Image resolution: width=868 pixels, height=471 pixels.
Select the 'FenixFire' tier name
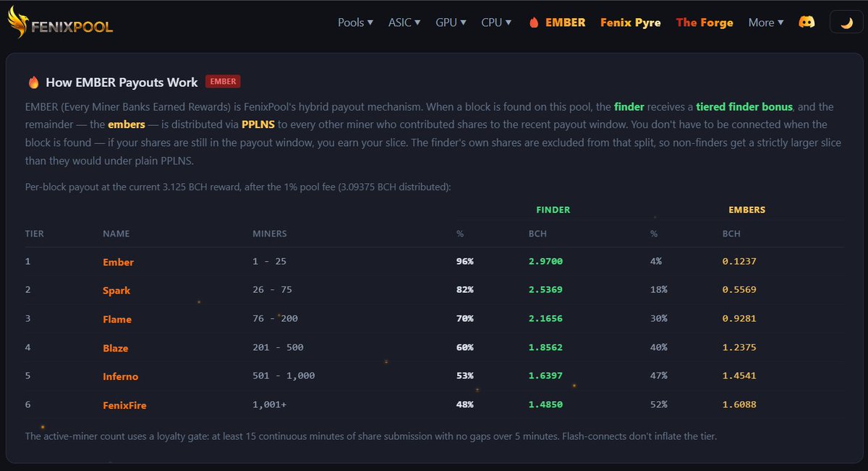[x=125, y=405]
